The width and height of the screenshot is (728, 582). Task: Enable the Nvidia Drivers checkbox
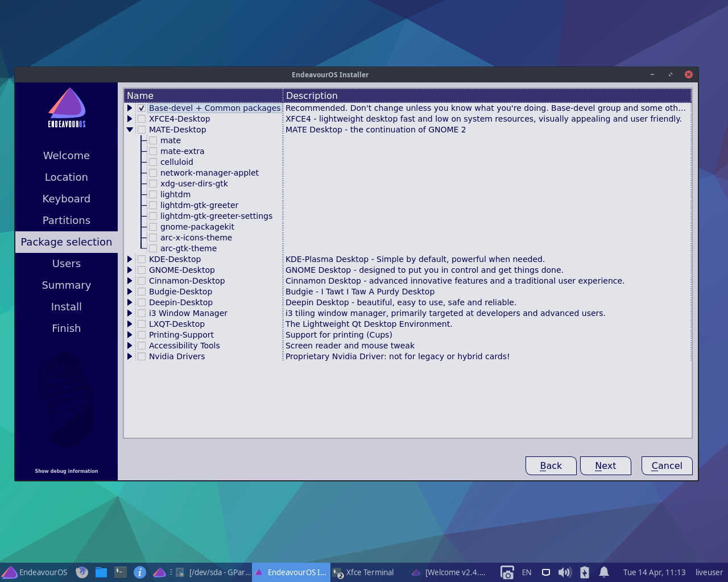point(142,356)
